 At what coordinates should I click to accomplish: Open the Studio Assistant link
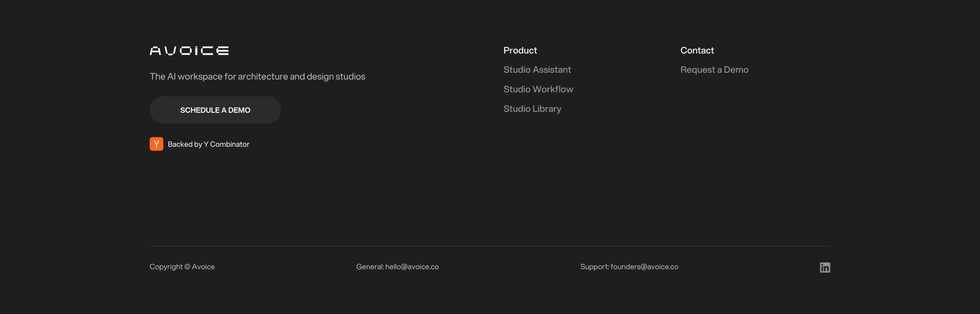click(x=537, y=69)
